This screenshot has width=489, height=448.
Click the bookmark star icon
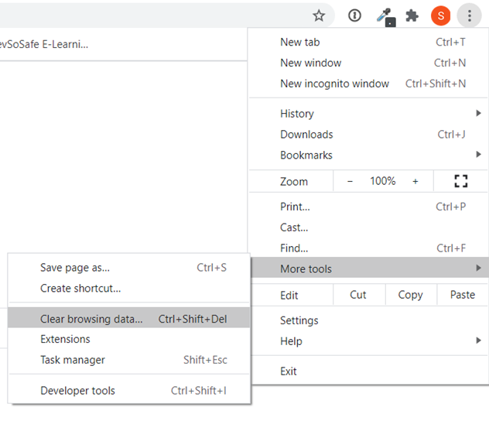[319, 15]
